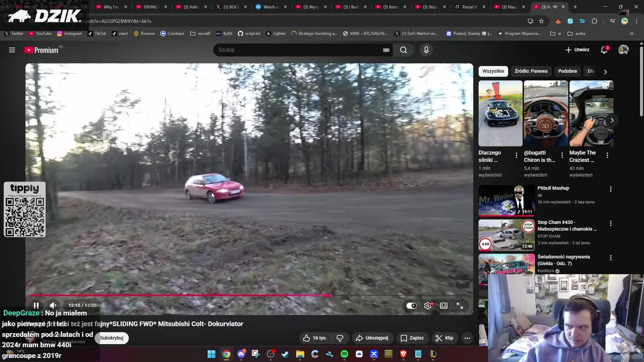Select the Podobne filter chip
Image resolution: width=644 pixels, height=362 pixels.
(568, 71)
